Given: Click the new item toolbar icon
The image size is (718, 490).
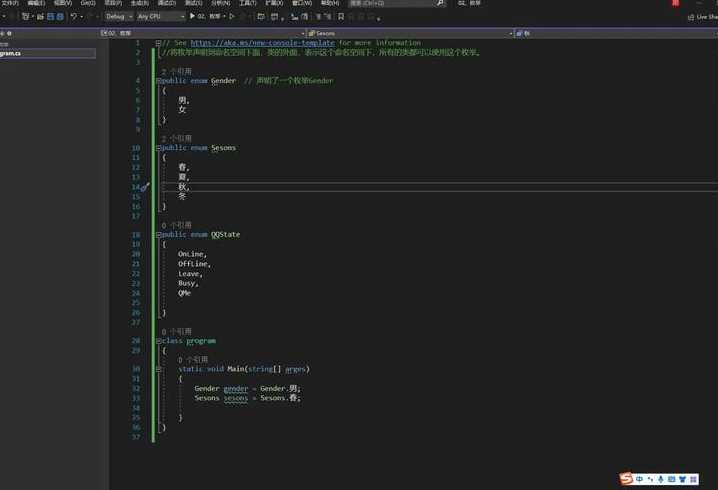Looking at the screenshot, I should coord(26,16).
